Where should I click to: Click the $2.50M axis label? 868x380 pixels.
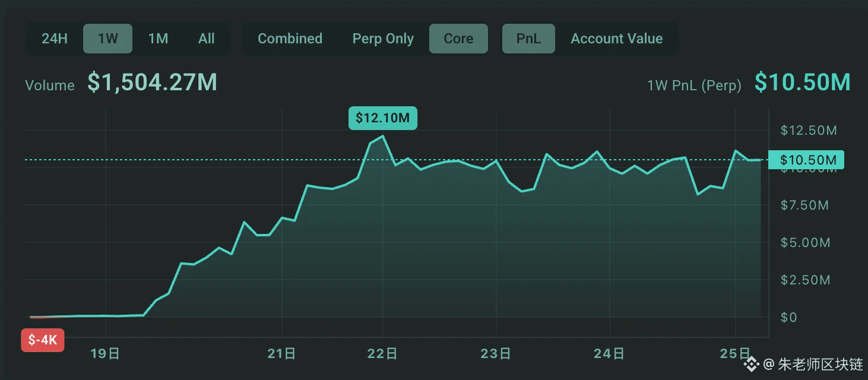805,280
